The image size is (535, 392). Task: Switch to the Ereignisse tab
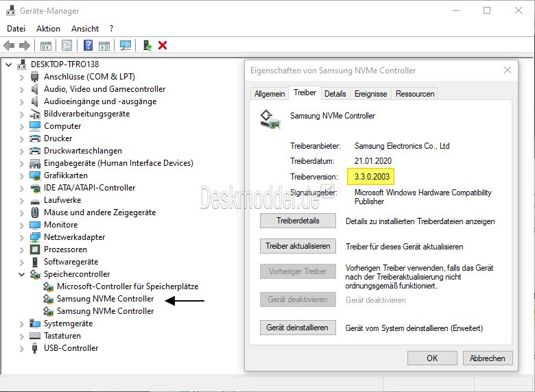pyautogui.click(x=370, y=94)
